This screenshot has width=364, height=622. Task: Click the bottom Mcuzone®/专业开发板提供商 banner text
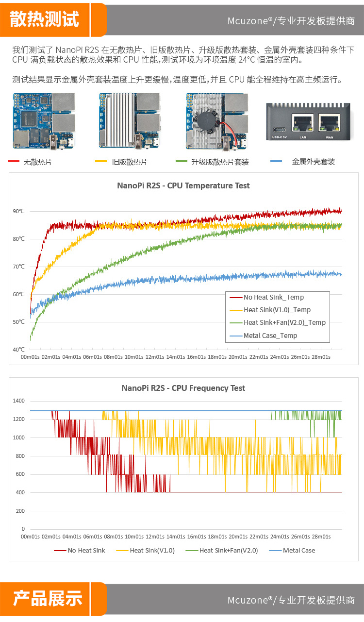coord(291,600)
